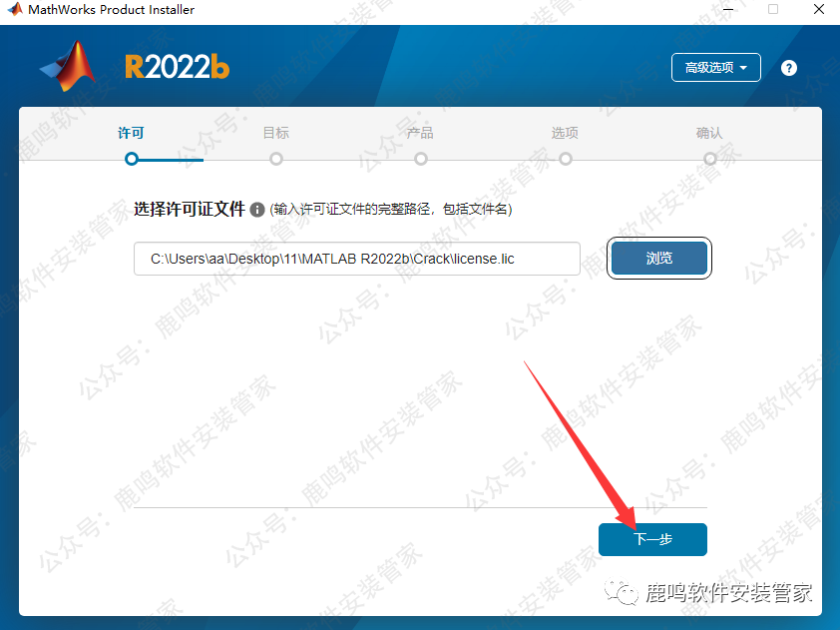Click the 确认 step progress circle
This screenshot has width=840, height=630.
710,159
